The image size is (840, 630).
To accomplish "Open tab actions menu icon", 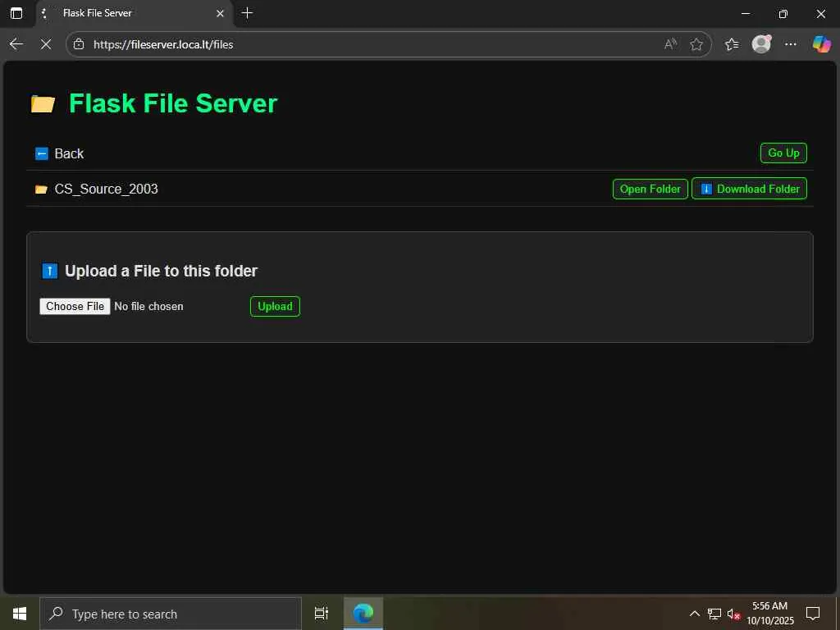I will [x=16, y=13].
